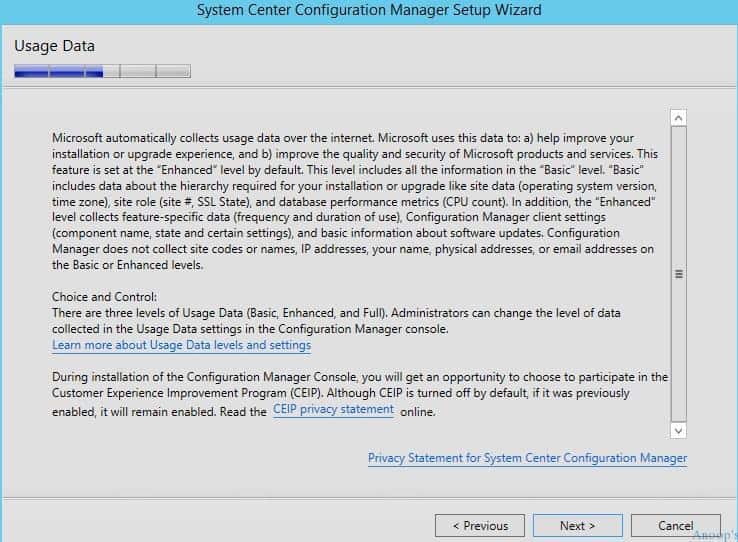Click the fourth empty progress bar segment
This screenshot has height=542, width=738.
[x=138, y=71]
